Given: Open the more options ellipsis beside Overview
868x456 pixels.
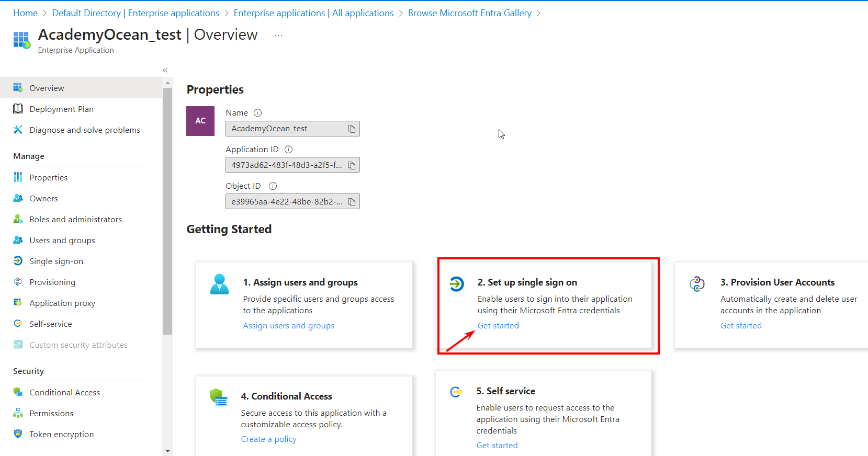Looking at the screenshot, I should pyautogui.click(x=278, y=35).
